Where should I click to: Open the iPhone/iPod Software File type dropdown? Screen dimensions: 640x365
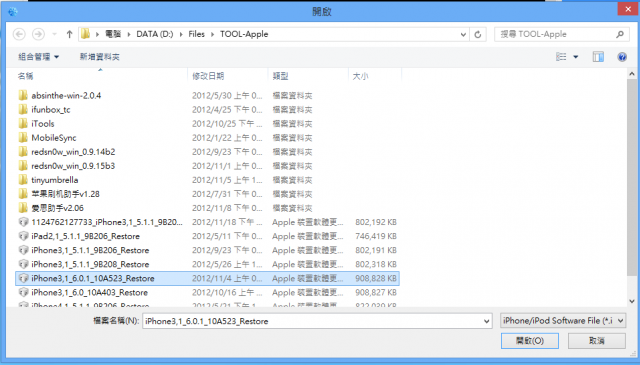(x=563, y=321)
